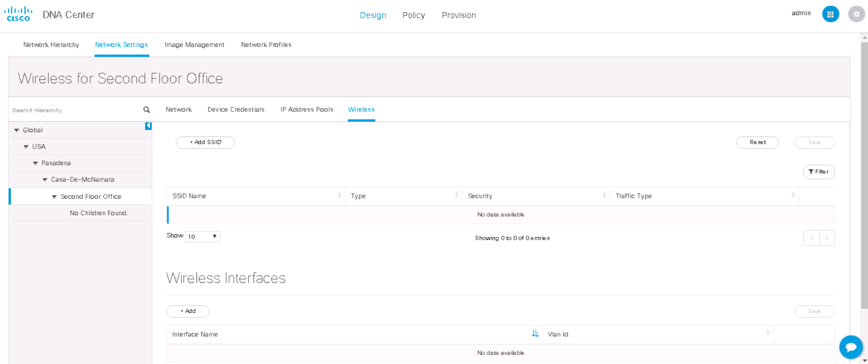Click the Wireless Interfaces heading
868x364 pixels.
226,278
